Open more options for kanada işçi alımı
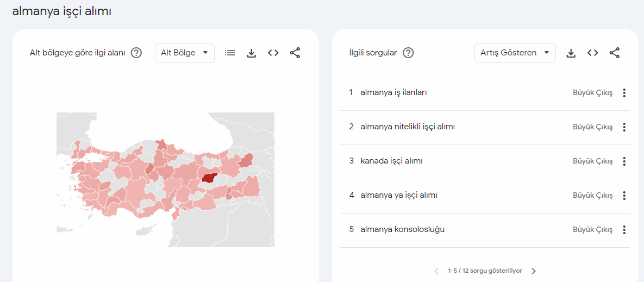This screenshot has width=644, height=282. click(624, 161)
